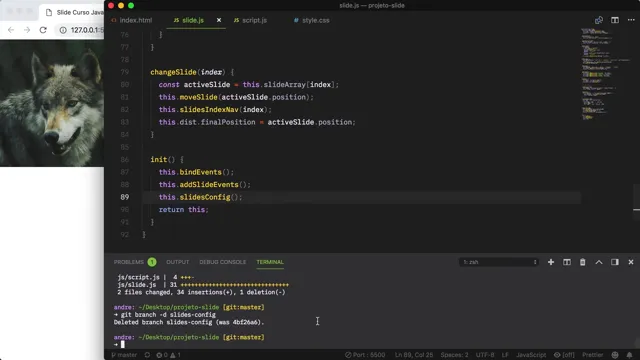Create a new terminal with plus icon
This screenshot has width=640, height=360.
551,262
